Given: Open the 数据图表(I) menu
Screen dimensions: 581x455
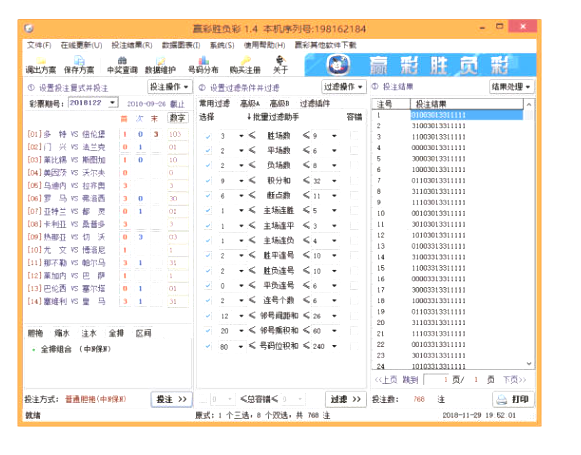Looking at the screenshot, I should pos(181,45).
